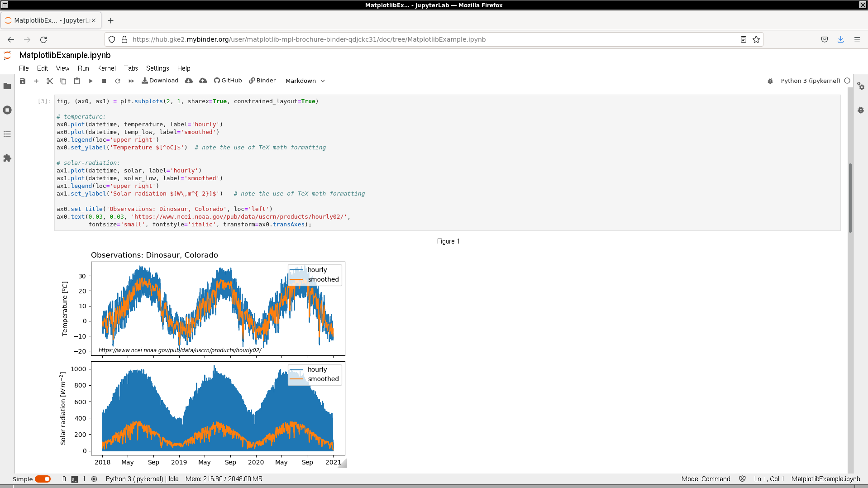Viewport: 868px width, 488px height.
Task: Open the Kernel menu
Action: 106,68
